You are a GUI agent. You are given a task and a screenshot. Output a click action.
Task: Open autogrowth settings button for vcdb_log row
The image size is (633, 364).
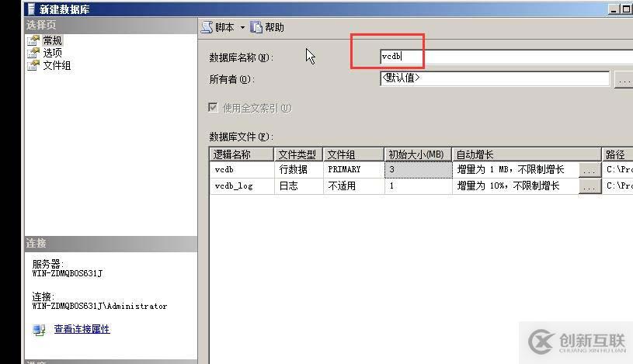(x=590, y=187)
